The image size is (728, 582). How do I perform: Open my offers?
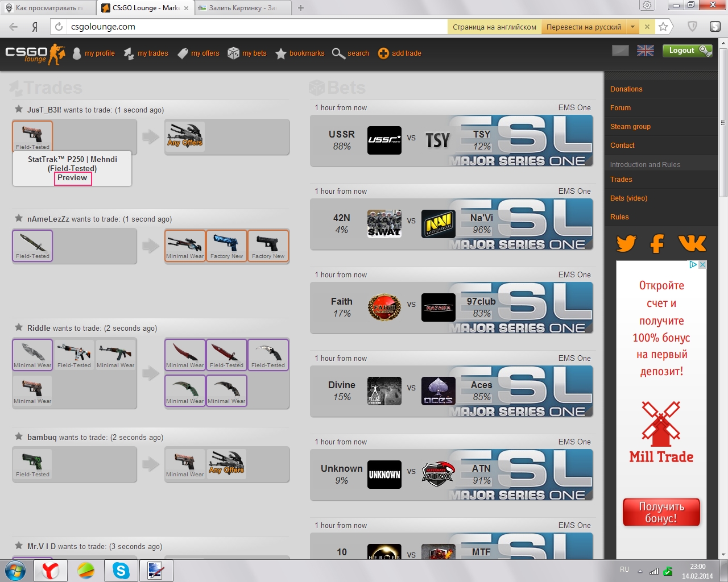point(198,53)
